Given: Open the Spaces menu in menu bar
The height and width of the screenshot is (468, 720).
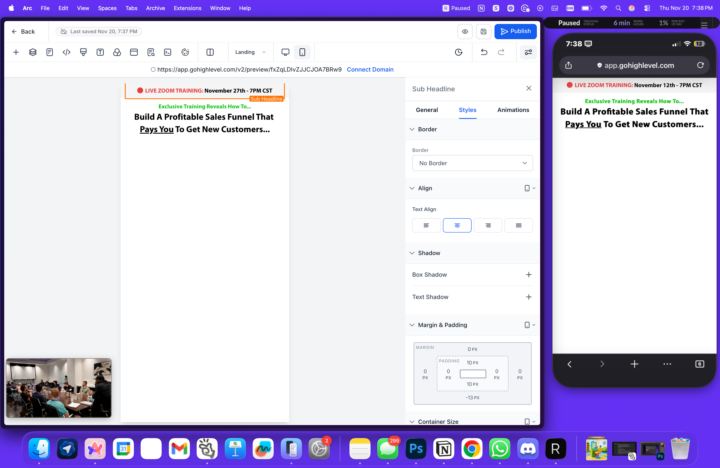Looking at the screenshot, I should (107, 8).
